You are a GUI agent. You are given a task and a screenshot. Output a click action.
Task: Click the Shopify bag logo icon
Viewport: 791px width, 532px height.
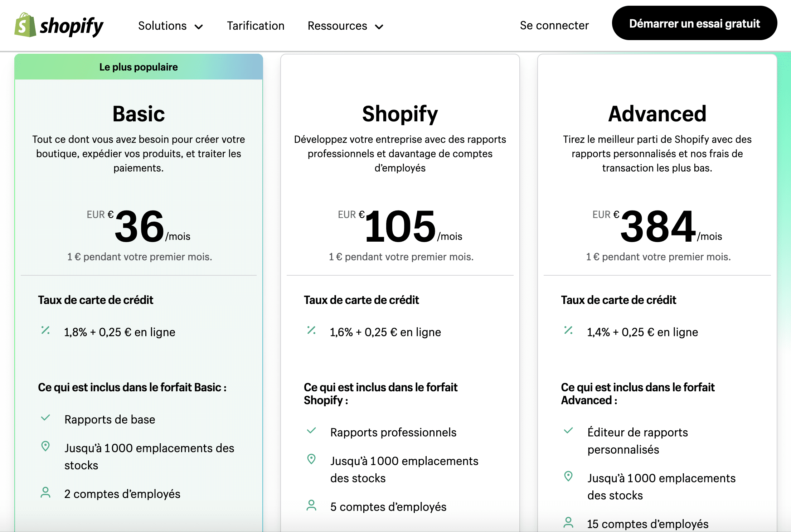coord(25,25)
